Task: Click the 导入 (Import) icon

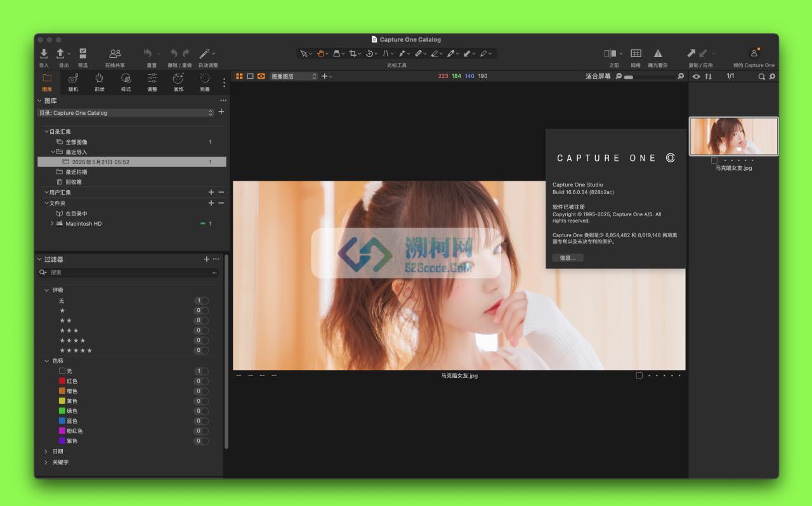Action: click(44, 54)
